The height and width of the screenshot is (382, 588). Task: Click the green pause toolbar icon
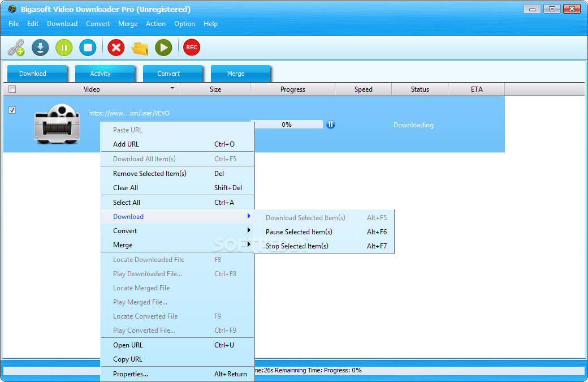click(64, 48)
